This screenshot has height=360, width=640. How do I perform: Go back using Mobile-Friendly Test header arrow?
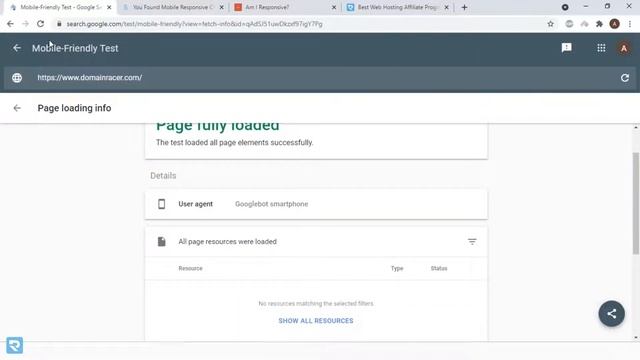pos(17,48)
